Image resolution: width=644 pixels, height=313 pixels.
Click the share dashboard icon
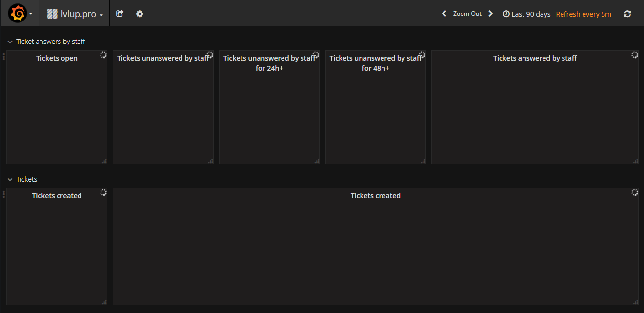[120, 14]
